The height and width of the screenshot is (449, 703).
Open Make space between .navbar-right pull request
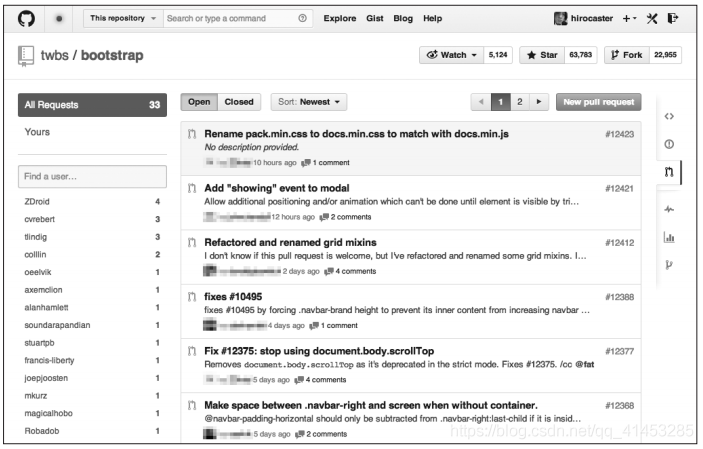click(371, 405)
